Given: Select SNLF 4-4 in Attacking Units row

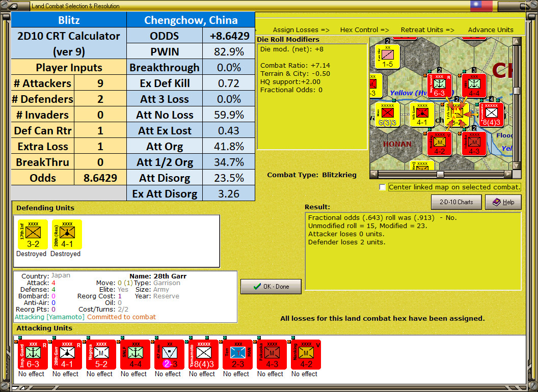Looking at the screenshot, I should point(135,355).
